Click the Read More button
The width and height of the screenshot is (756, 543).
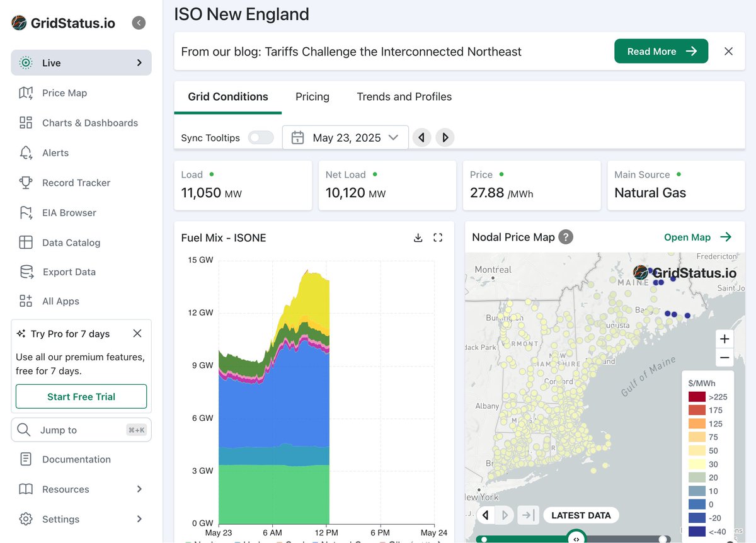click(661, 52)
